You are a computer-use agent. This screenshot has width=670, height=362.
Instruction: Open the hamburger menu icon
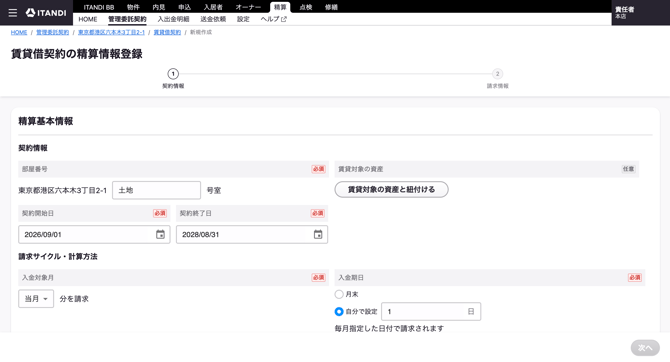(x=13, y=13)
